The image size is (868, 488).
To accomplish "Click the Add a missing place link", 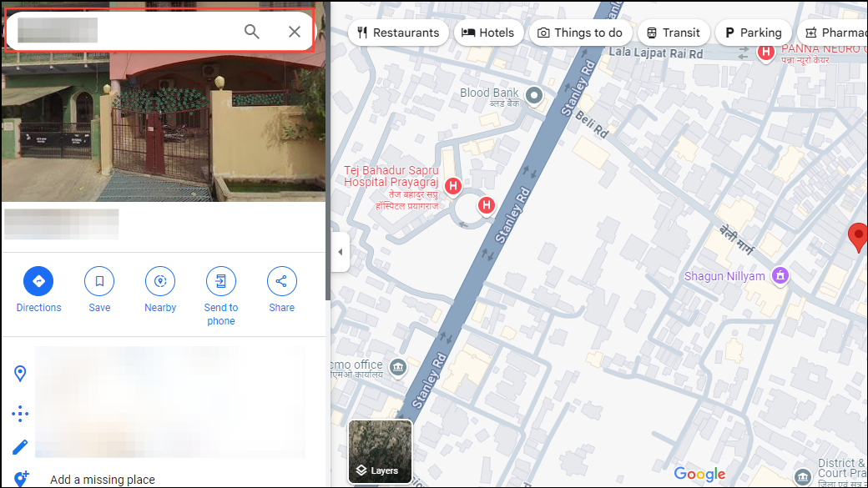I will pos(103,479).
